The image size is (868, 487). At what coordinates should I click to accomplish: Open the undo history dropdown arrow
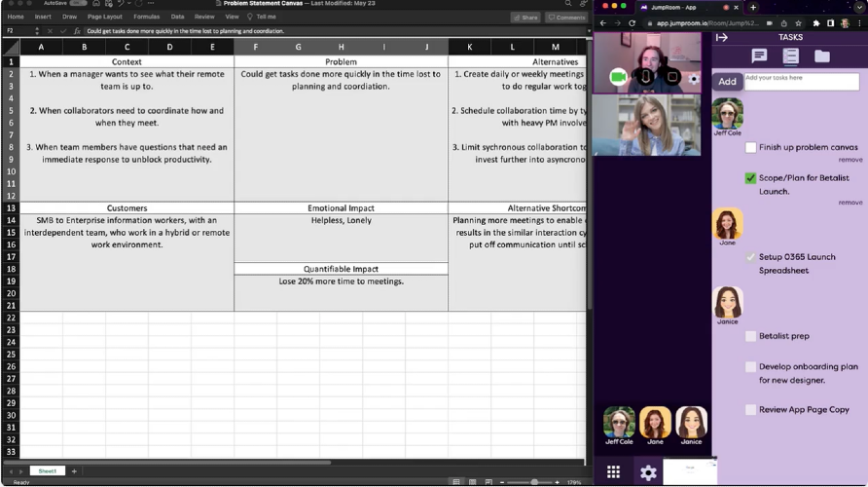129,3
